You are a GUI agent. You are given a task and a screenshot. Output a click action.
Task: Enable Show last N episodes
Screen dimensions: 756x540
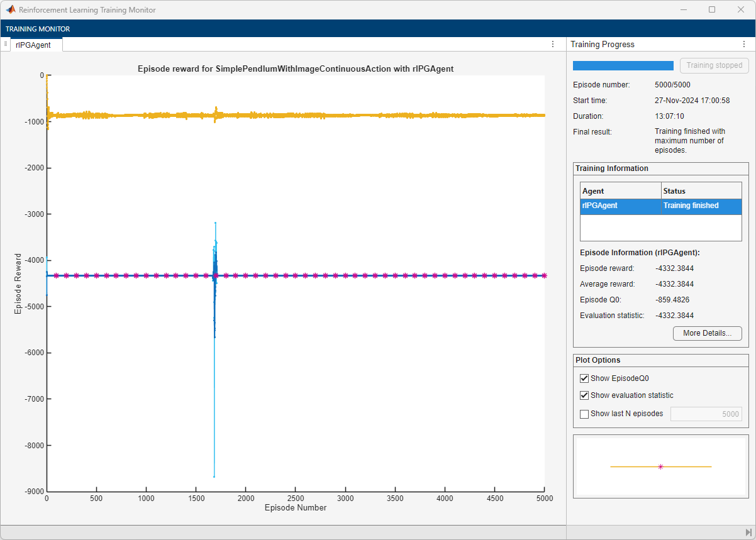point(584,414)
